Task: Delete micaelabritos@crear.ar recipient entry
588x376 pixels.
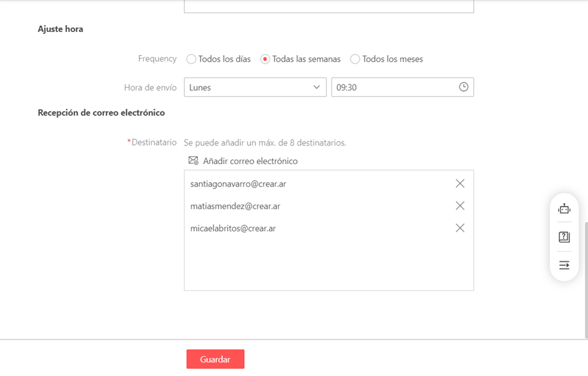Action: (460, 228)
